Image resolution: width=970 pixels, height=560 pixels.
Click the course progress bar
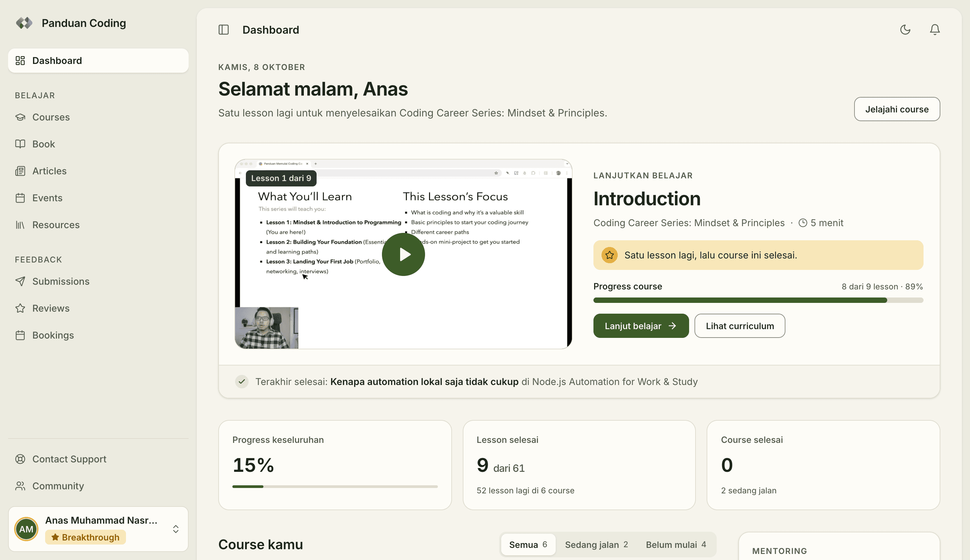click(758, 300)
